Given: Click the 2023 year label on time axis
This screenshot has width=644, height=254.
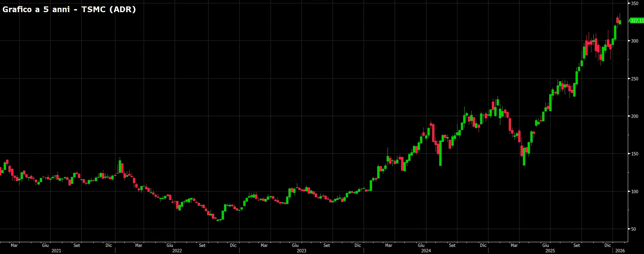Looking at the screenshot, I should (x=302, y=251).
